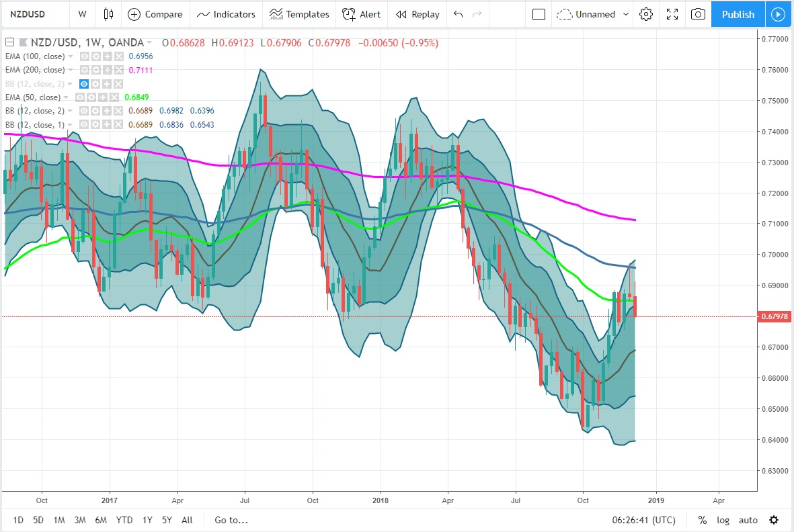Toggle log scale
This screenshot has width=794, height=532.
click(x=723, y=520)
